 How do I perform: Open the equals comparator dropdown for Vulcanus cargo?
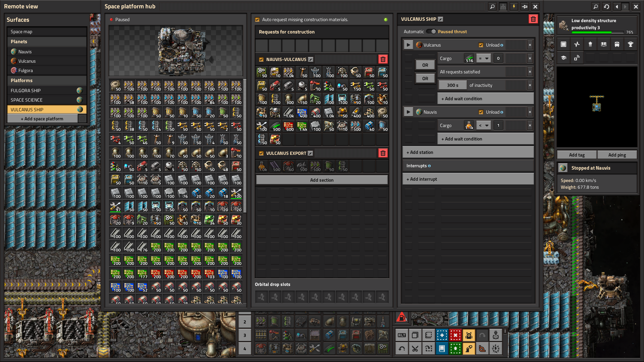(x=483, y=58)
